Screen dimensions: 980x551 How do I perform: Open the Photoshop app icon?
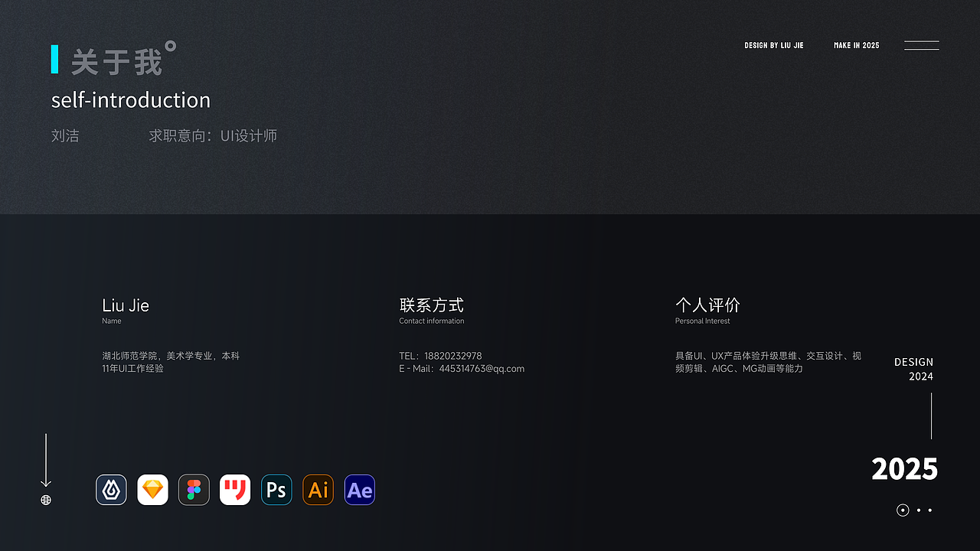point(276,490)
